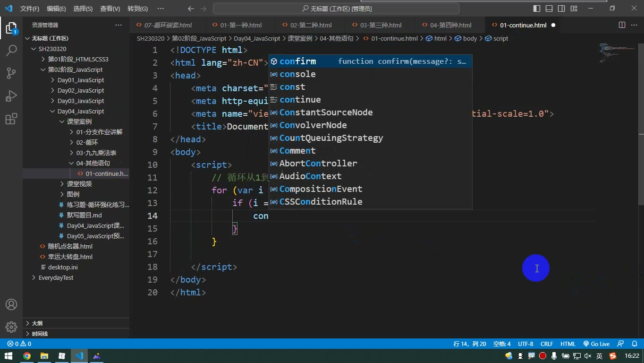Screen dimensions: 644x363
Task: Click the body breadcrumb item
Action: pos(466,39)
